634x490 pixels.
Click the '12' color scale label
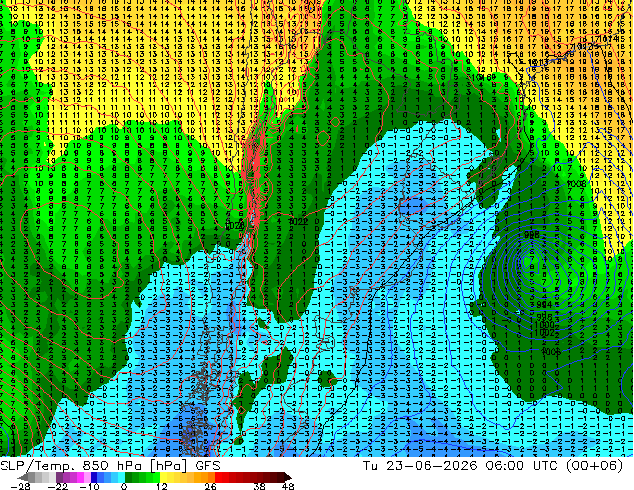162,486
